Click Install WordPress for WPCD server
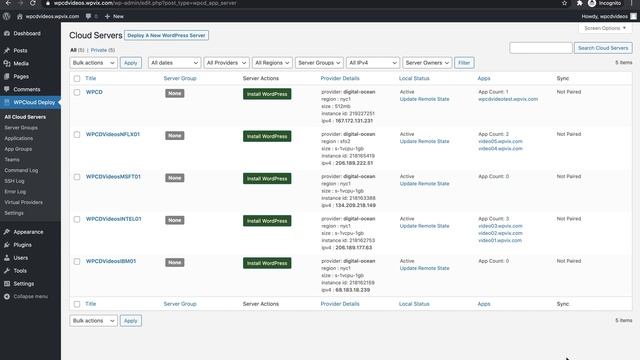This screenshot has height=360, width=640. pyautogui.click(x=267, y=94)
